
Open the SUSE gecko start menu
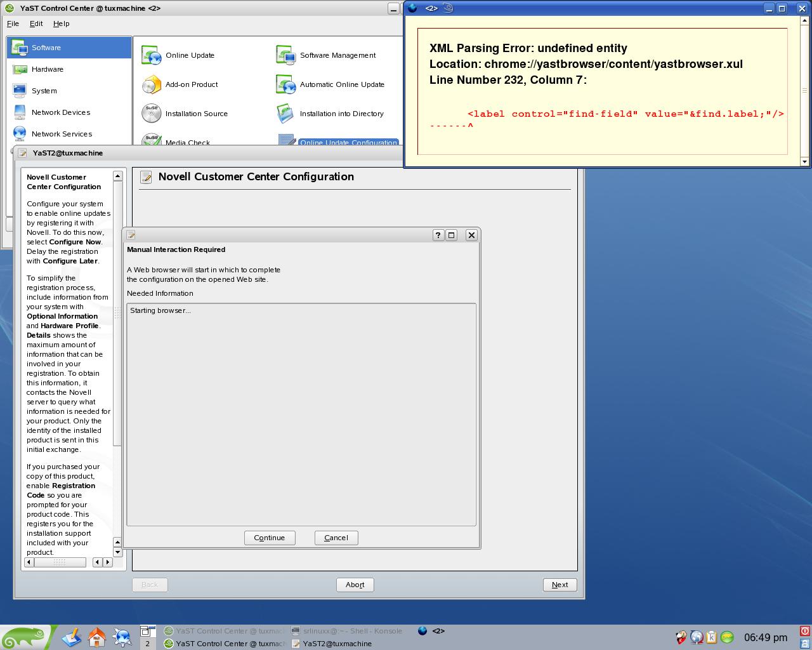click(25, 637)
